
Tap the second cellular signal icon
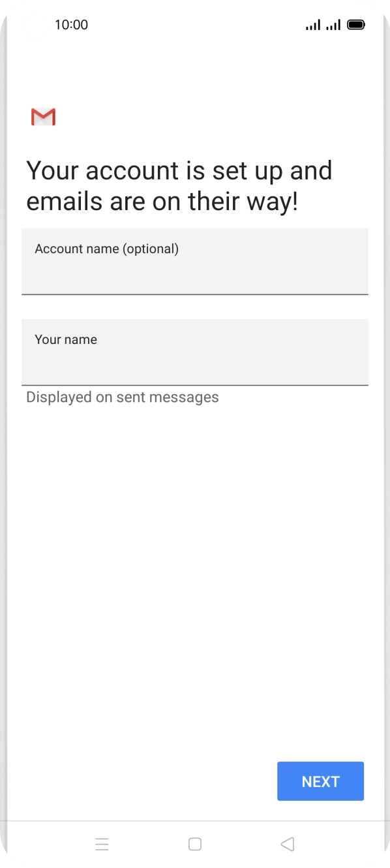pos(335,24)
